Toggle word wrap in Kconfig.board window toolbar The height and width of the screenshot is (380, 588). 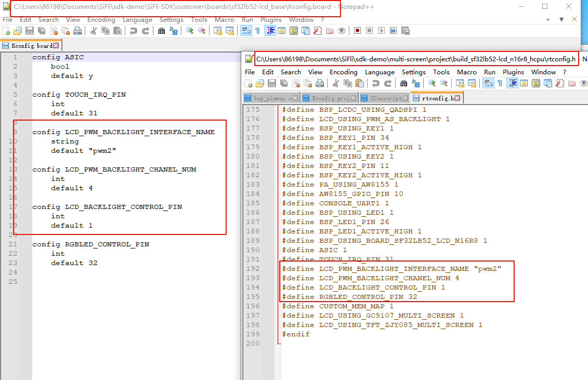click(x=246, y=31)
